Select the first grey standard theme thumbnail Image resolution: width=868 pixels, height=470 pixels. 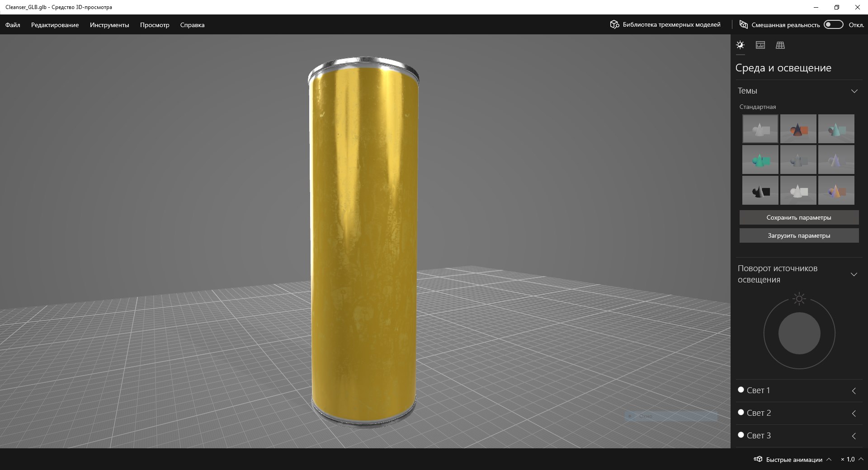[x=760, y=129]
